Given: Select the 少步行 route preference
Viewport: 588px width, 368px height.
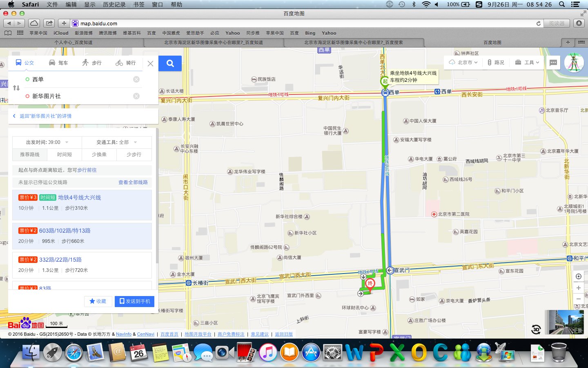Looking at the screenshot, I should [134, 155].
